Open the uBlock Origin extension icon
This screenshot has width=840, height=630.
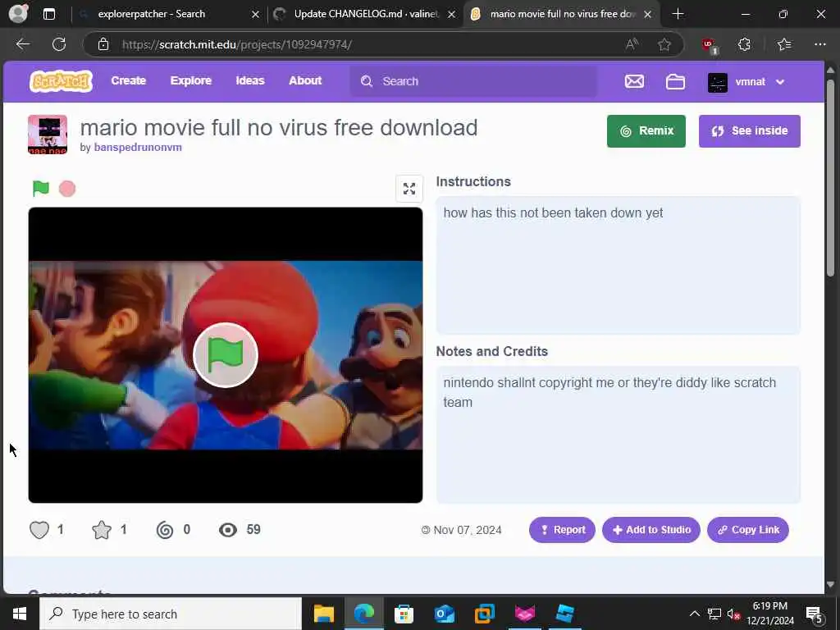710,45
